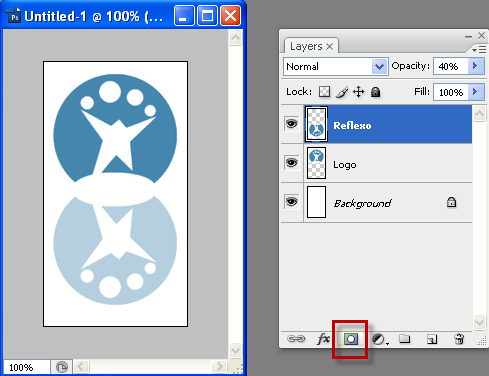Toggle Background layer visibility

pyautogui.click(x=292, y=202)
